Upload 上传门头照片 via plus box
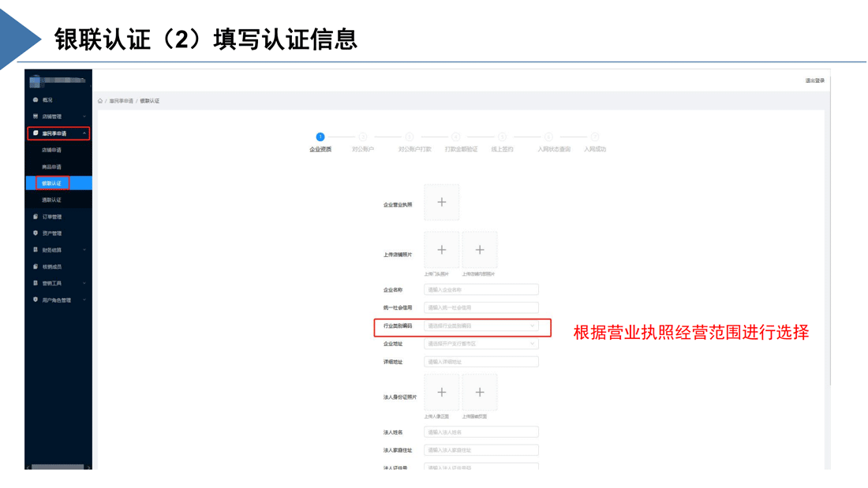The width and height of the screenshot is (868, 488). pos(442,250)
